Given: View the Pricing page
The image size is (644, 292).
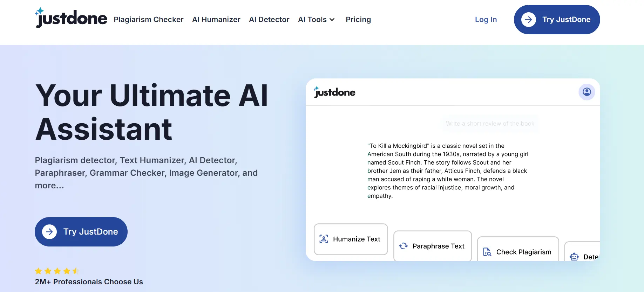Looking at the screenshot, I should [358, 20].
